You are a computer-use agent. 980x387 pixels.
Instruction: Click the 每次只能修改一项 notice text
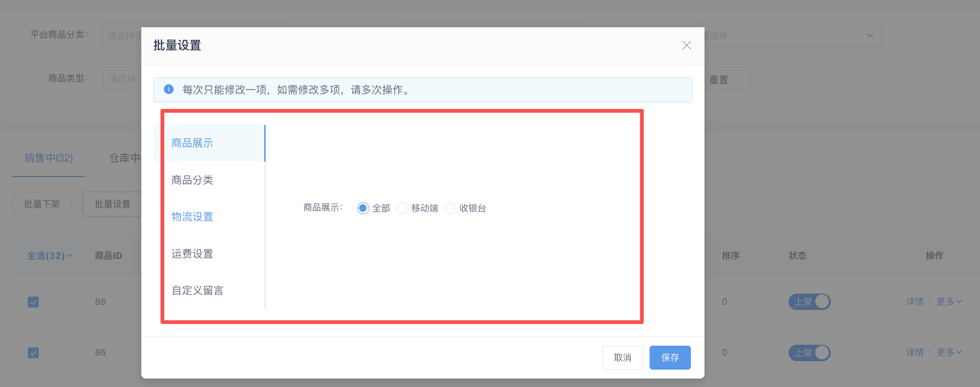(297, 90)
